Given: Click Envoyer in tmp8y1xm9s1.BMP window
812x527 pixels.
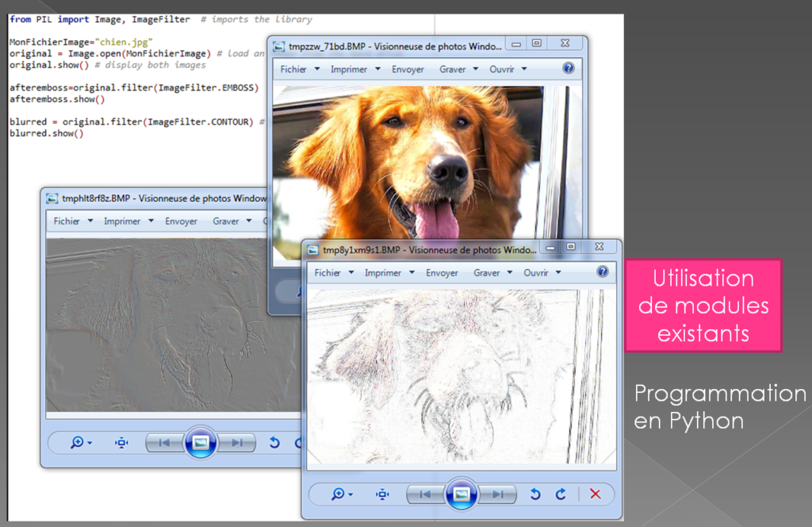Looking at the screenshot, I should point(442,272).
